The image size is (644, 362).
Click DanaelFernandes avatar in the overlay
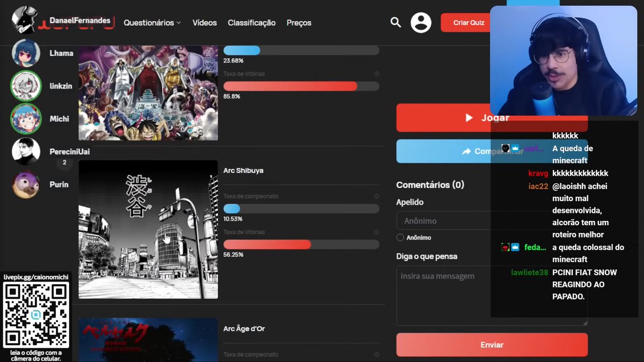click(25, 20)
